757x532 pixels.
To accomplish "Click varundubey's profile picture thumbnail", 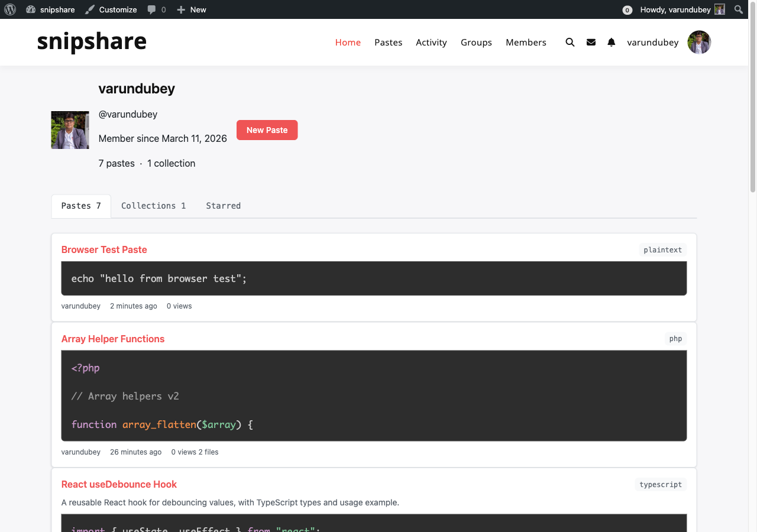I will coord(70,129).
